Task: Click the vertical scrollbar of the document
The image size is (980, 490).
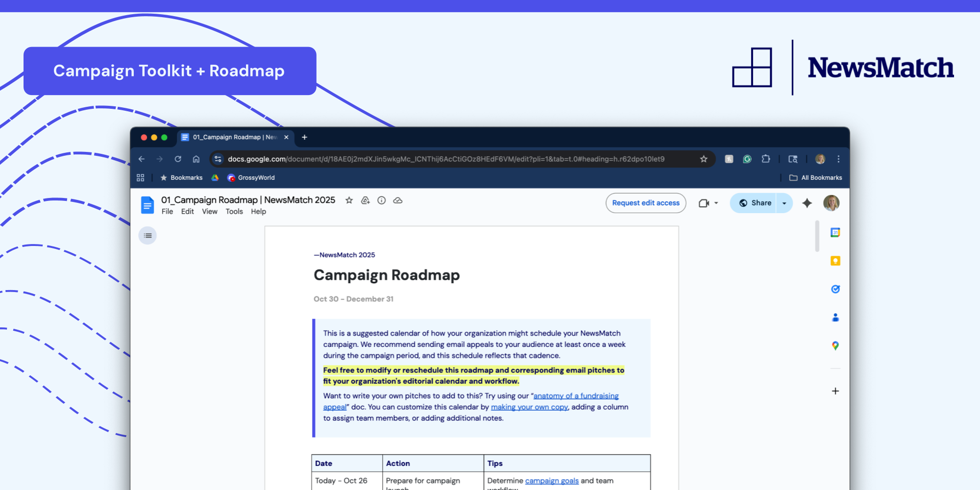Action: [x=817, y=236]
